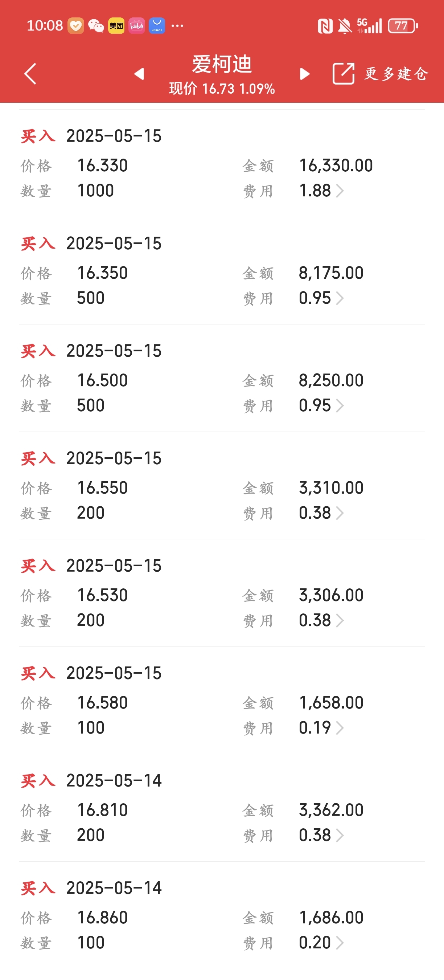The image size is (444, 980).
Task: Select the 16,330.00 buy record
Action: (222, 163)
